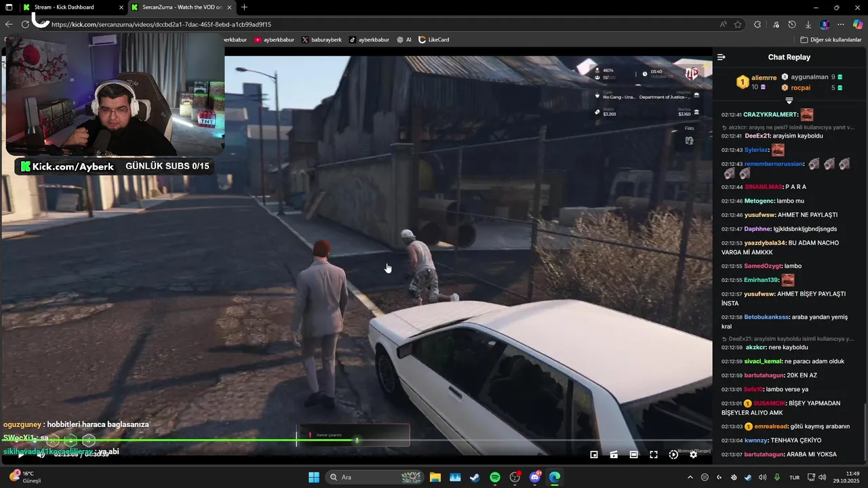The width and height of the screenshot is (868, 488).
Task: Open the LikeCard bookmark
Action: 434,40
